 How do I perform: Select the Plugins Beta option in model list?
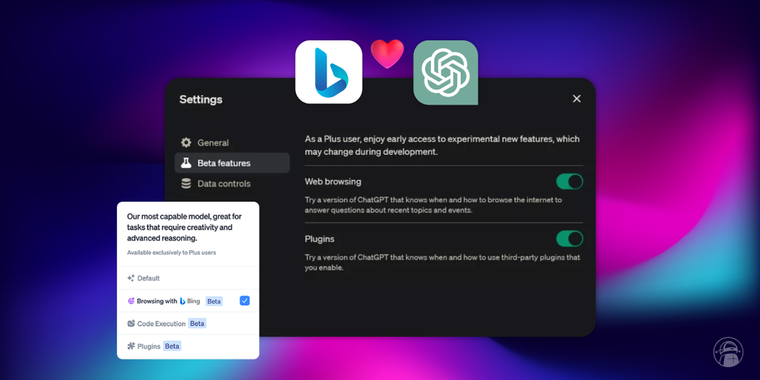188,346
